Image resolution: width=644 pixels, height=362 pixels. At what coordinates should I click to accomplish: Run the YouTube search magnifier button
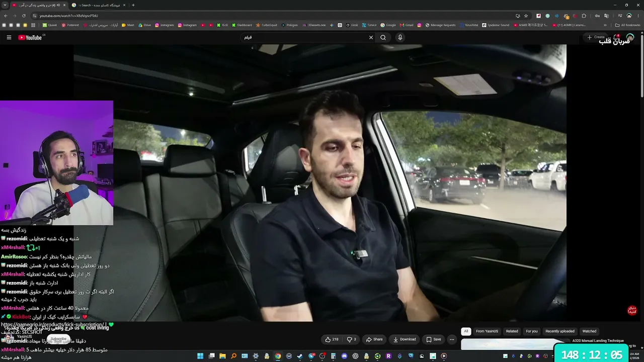click(383, 37)
